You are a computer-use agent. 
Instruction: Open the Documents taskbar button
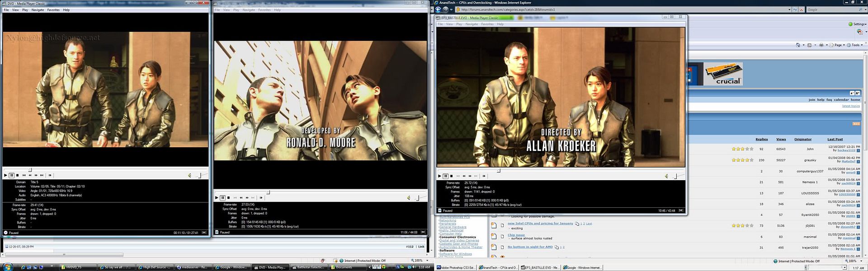pyautogui.click(x=347, y=267)
